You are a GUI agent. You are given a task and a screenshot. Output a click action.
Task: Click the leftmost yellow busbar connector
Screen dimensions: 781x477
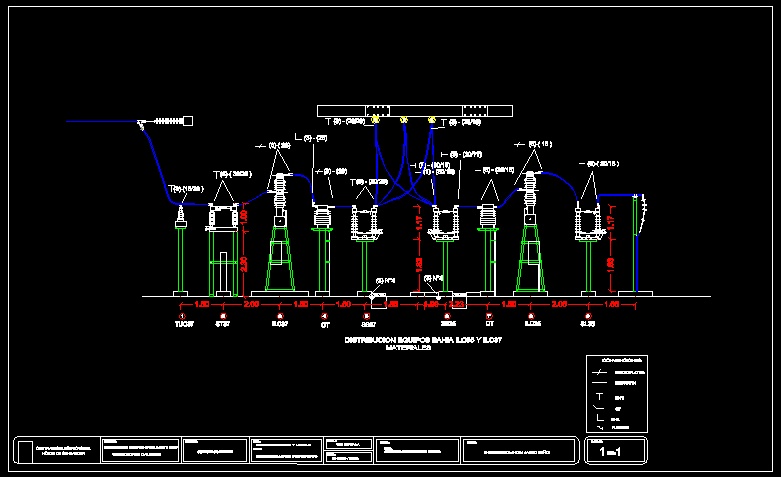tap(376, 119)
